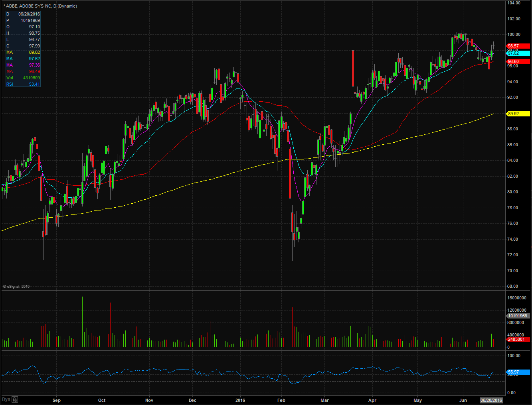Viewport: 532px width, 405px height.
Task: Click the Oct label on time axis
Action: pyautogui.click(x=102, y=400)
